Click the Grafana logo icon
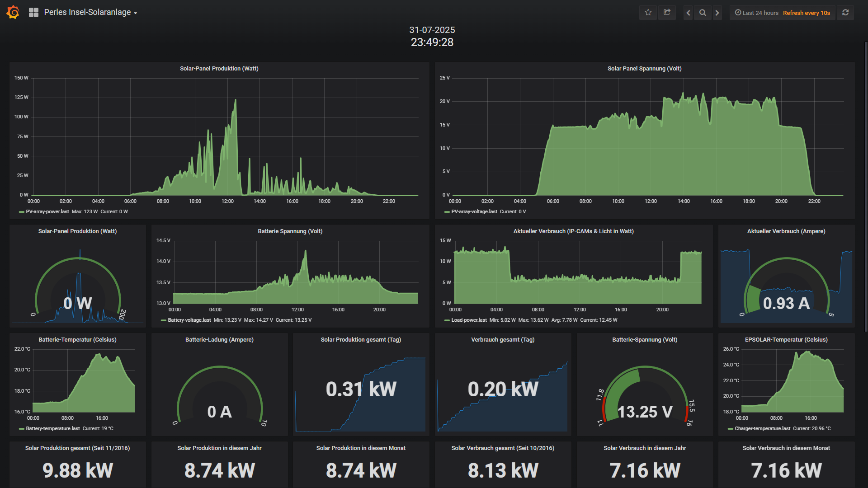The height and width of the screenshot is (488, 868). [13, 12]
